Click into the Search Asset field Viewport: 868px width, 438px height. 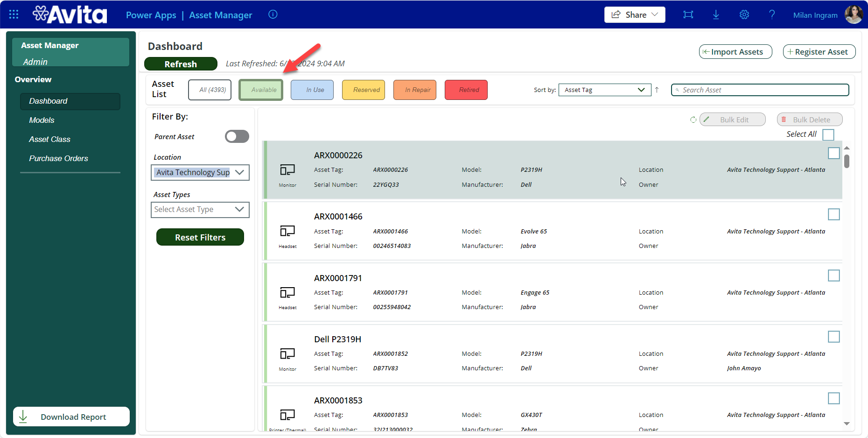pos(760,90)
